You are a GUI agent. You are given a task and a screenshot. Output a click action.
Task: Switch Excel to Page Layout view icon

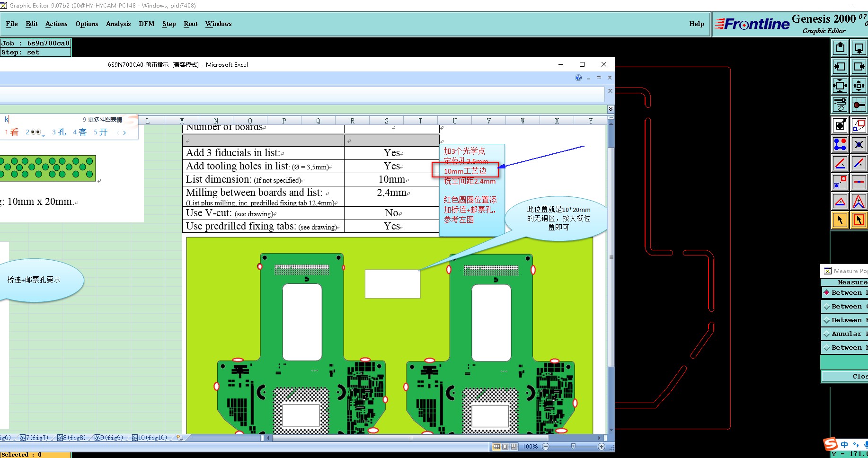tap(505, 447)
